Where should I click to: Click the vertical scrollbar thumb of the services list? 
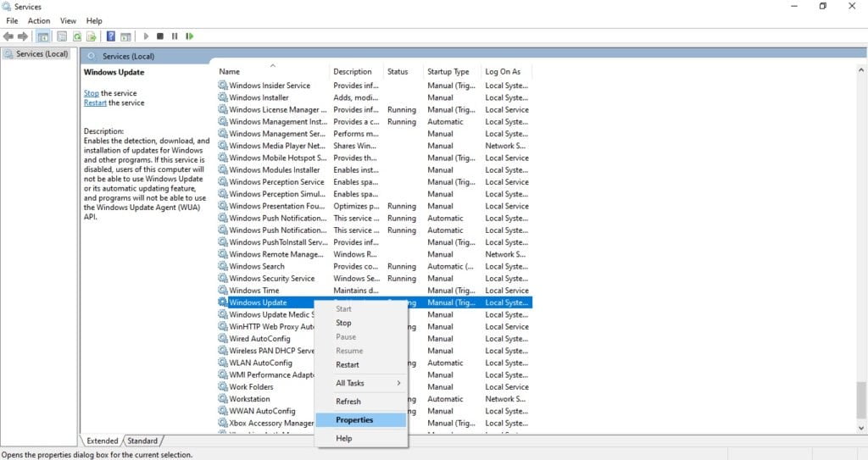[x=861, y=400]
